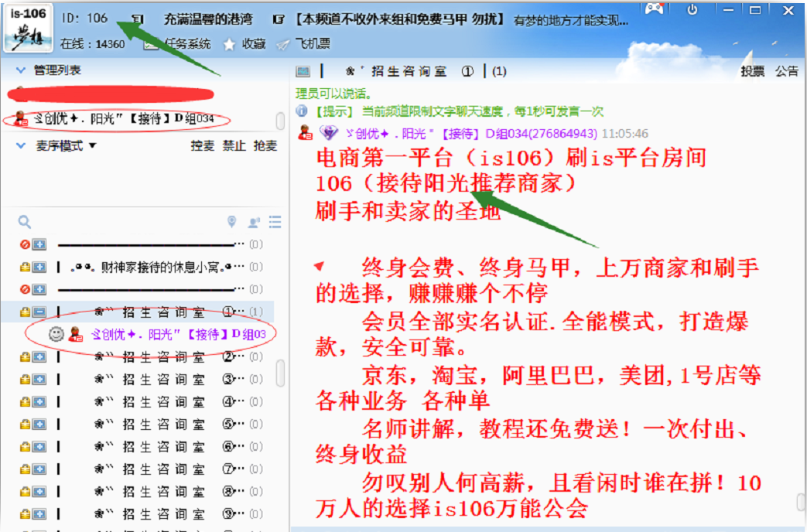Screen dimensions: 807x532
Task: Click the 在线：14360 online count
Action: coord(92,44)
